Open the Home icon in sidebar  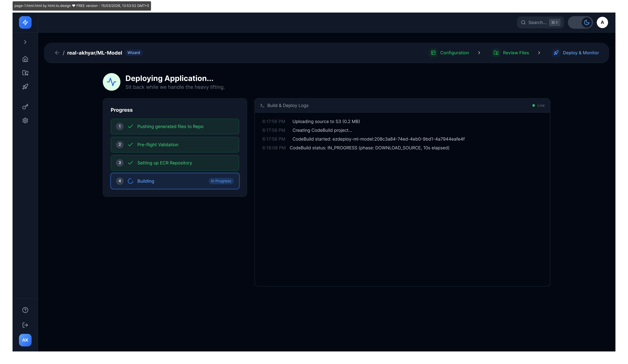pos(25,59)
